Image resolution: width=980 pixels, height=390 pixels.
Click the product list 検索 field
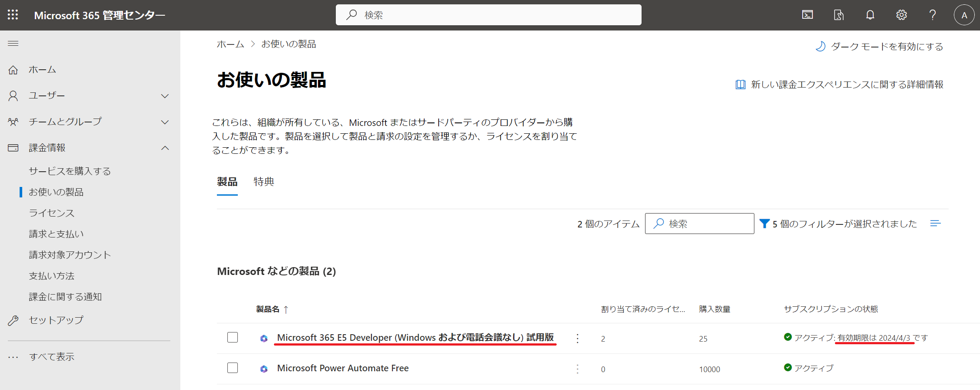(x=700, y=224)
